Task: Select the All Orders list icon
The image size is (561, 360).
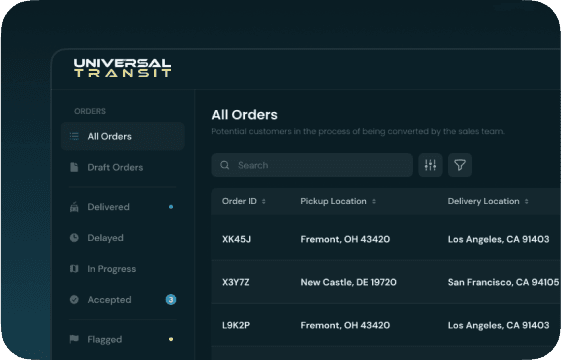Action: click(x=74, y=136)
